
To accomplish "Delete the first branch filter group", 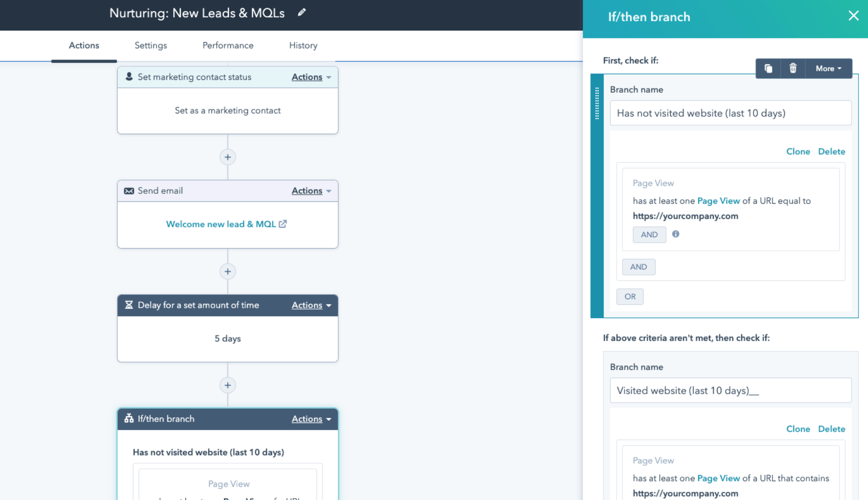I will 832,151.
